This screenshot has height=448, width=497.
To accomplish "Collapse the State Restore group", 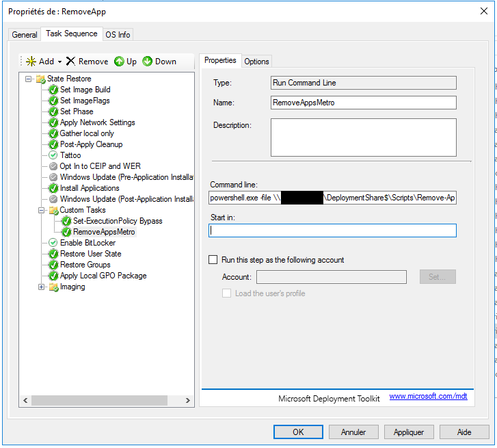I will (29, 79).
